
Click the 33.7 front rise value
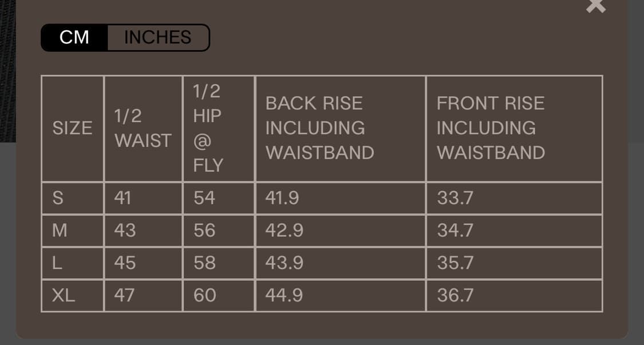(455, 198)
